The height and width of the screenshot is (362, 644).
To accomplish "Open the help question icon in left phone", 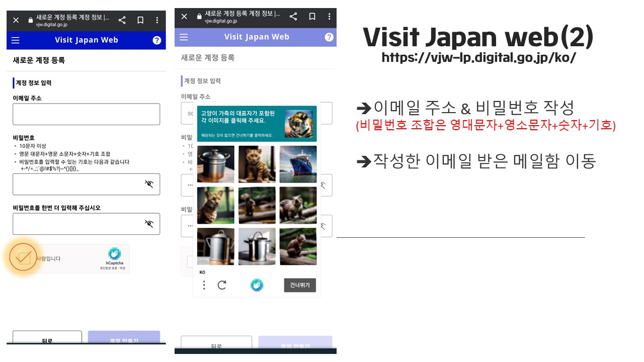I will pyautogui.click(x=157, y=40).
